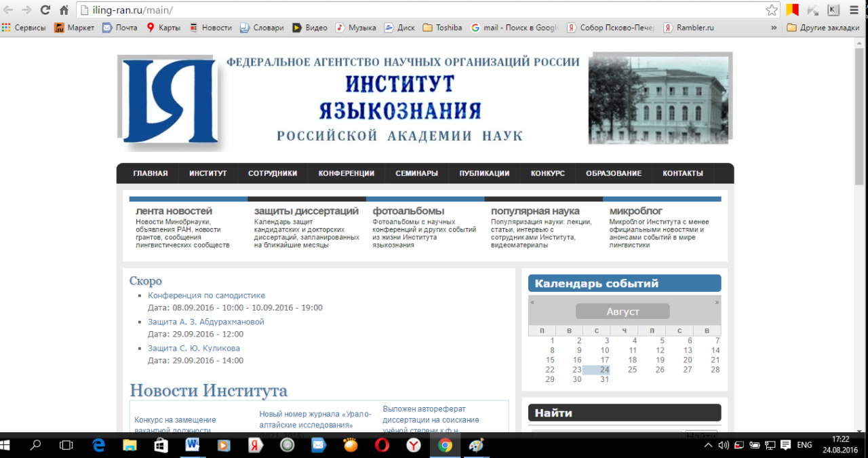This screenshot has height=458, width=868.
Task: Open the ГЛАВНАЯ menu item
Action: pyautogui.click(x=151, y=173)
